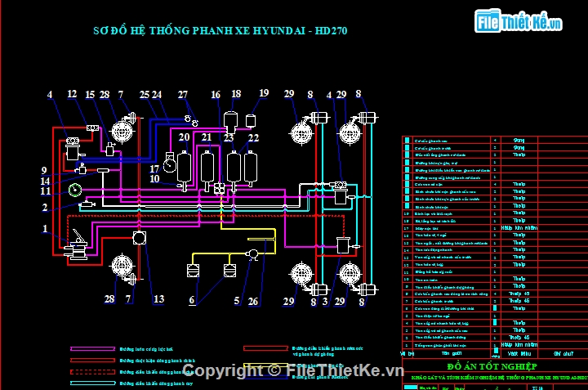Click the hand brake valve symbol labeled 2
The image size is (588, 390).
click(x=87, y=204)
